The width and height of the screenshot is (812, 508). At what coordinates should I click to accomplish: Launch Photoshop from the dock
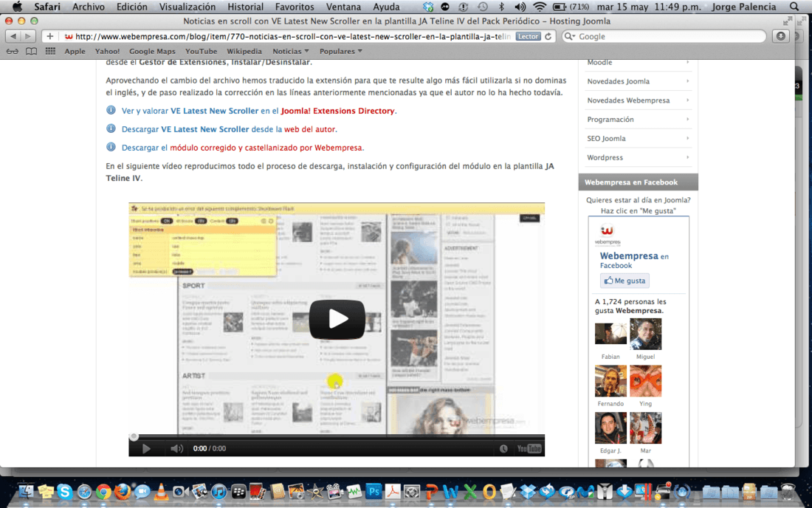374,491
